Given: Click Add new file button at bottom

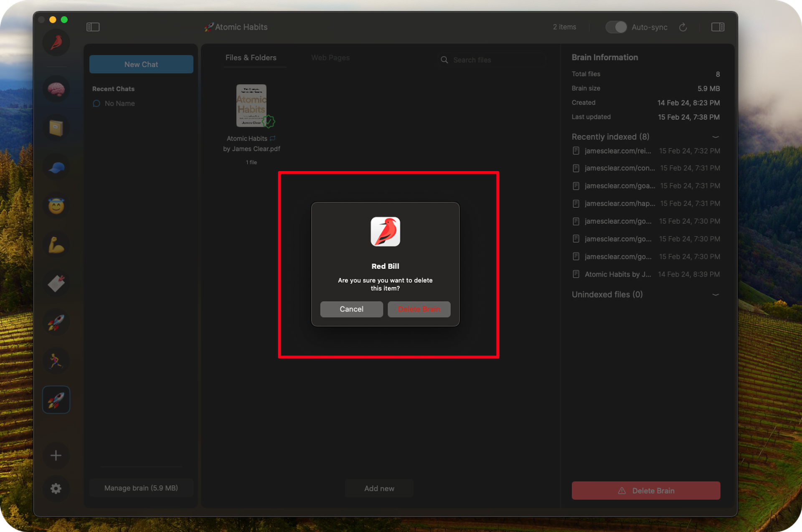Looking at the screenshot, I should 378,488.
